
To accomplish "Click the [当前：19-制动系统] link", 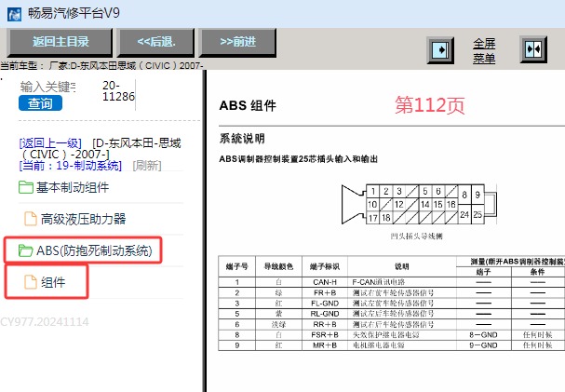I will (70, 166).
